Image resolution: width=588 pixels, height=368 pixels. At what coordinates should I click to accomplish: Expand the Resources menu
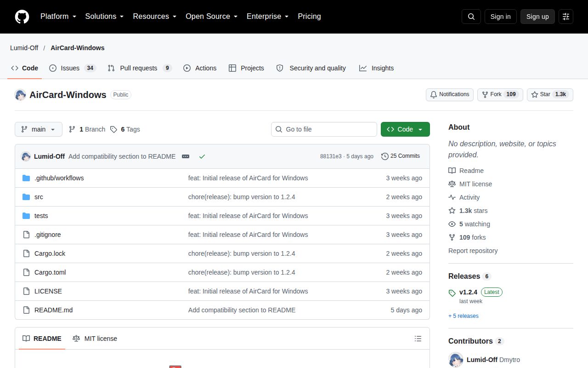pyautogui.click(x=155, y=17)
